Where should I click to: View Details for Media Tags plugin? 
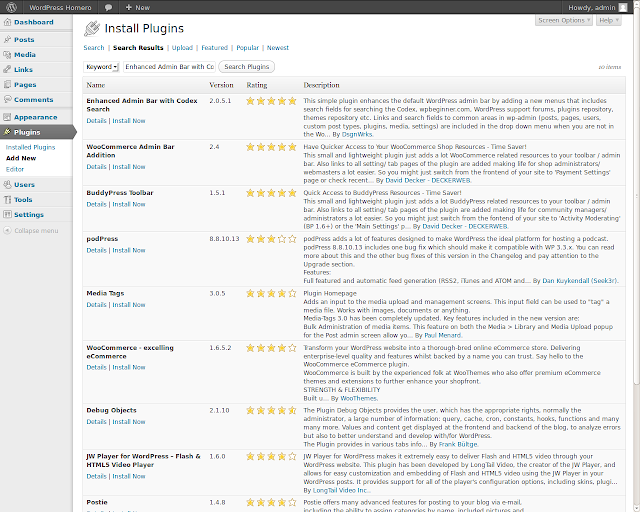pos(96,305)
